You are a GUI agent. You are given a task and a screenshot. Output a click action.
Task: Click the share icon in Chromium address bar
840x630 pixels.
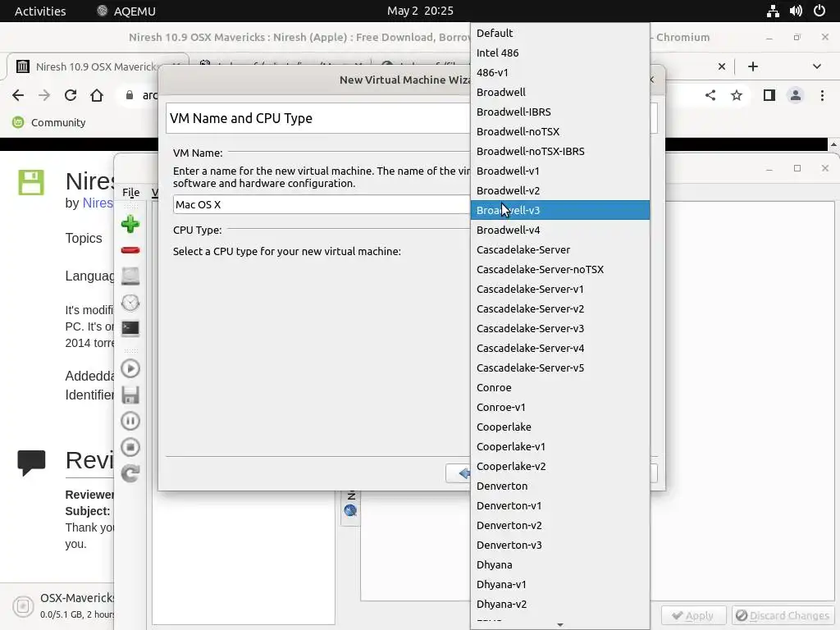710,95
